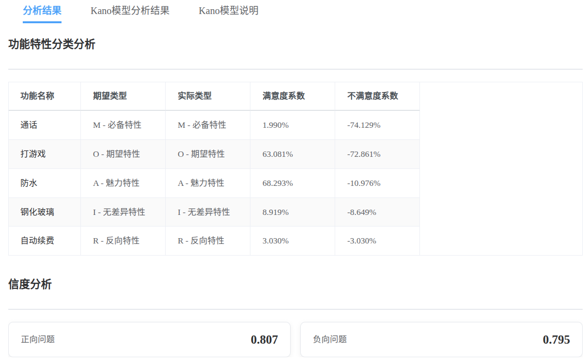Select the 实际类型 column header
The height and width of the screenshot is (364, 588).
[x=189, y=96]
